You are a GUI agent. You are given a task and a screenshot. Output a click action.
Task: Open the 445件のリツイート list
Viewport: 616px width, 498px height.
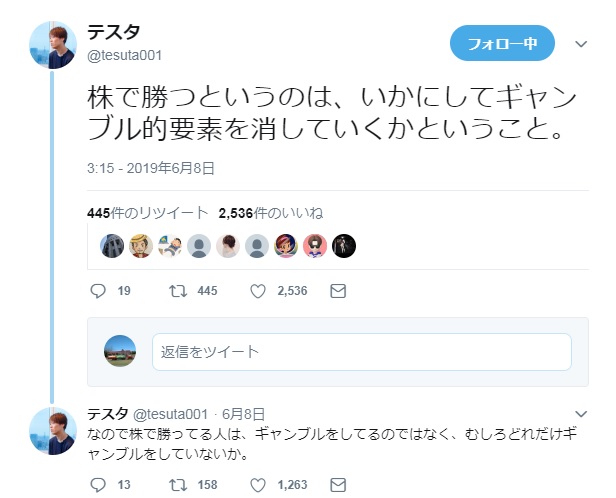[148, 213]
